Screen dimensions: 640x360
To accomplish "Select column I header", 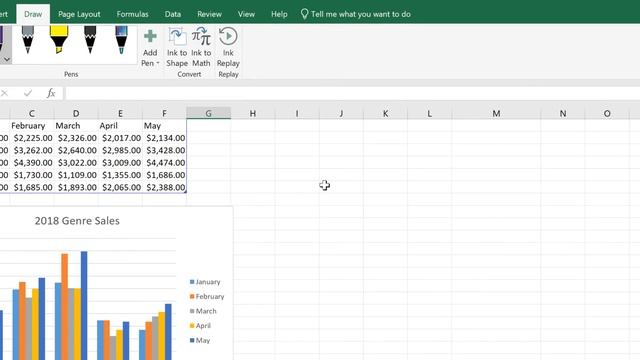I will pos(297,113).
